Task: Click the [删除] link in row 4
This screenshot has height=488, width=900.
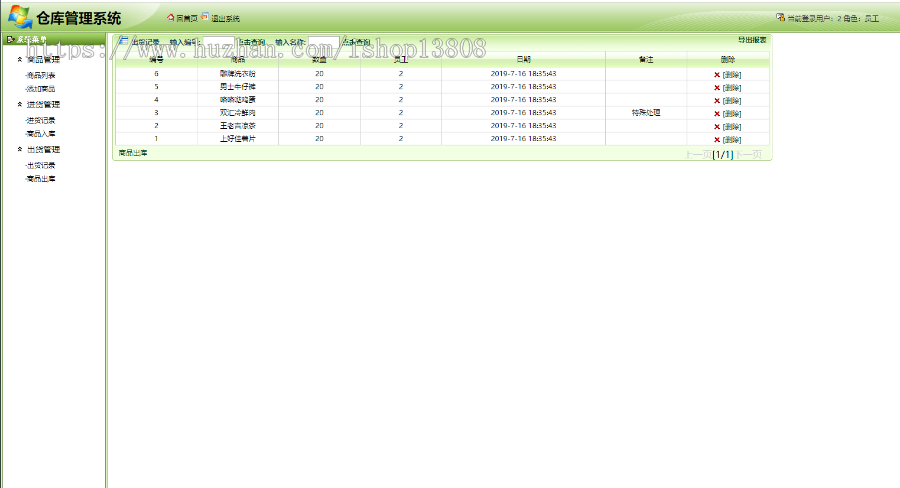Action: click(732, 100)
